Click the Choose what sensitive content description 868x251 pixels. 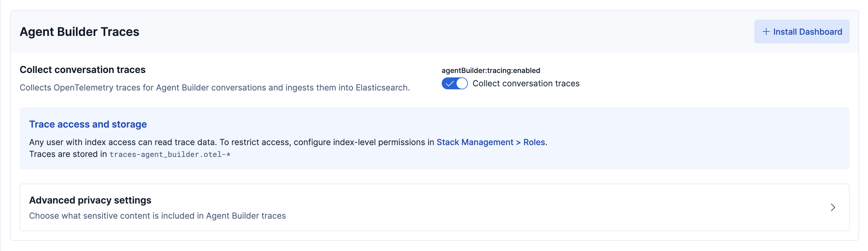pos(157,216)
